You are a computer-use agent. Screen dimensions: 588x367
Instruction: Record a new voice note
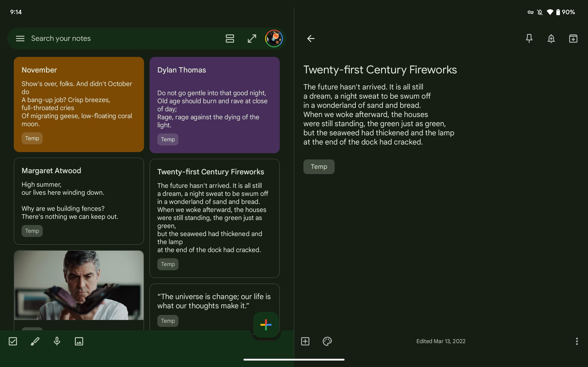57,341
